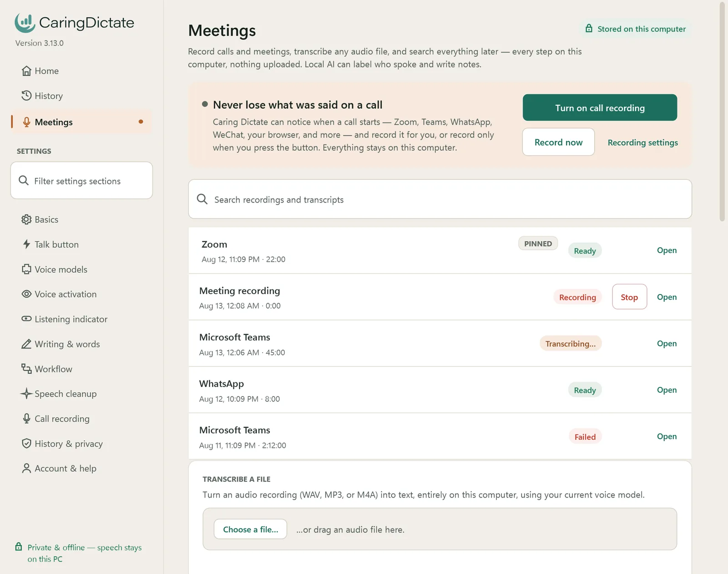
Task: Click the Account & help person icon
Action: click(x=26, y=468)
